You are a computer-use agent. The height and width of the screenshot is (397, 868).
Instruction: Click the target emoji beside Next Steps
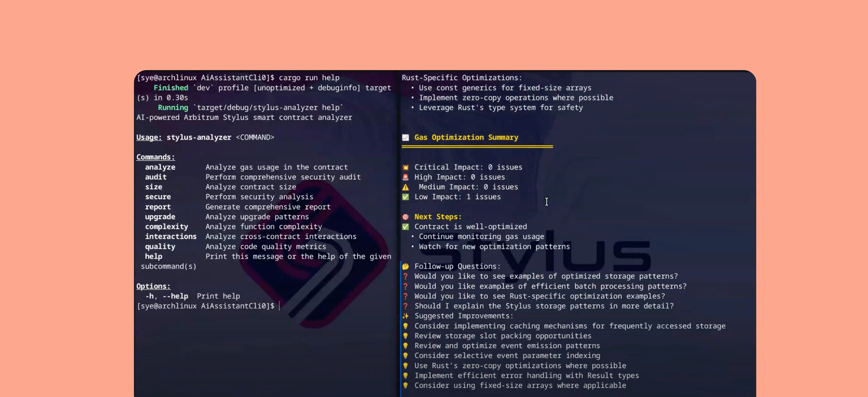(405, 217)
